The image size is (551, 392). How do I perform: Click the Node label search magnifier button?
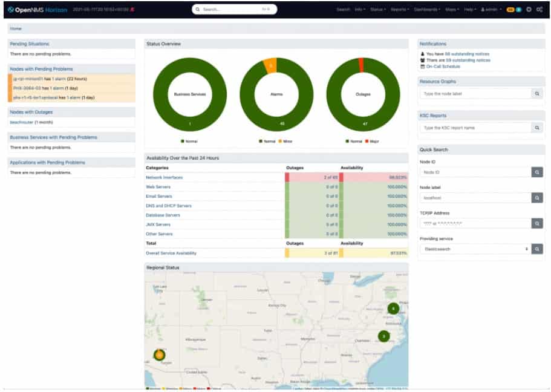coord(537,198)
